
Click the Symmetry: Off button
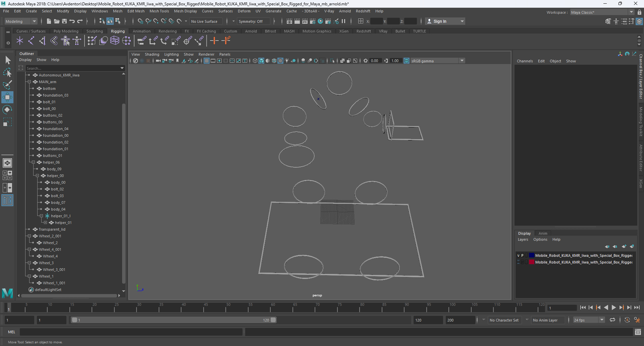[253, 21]
